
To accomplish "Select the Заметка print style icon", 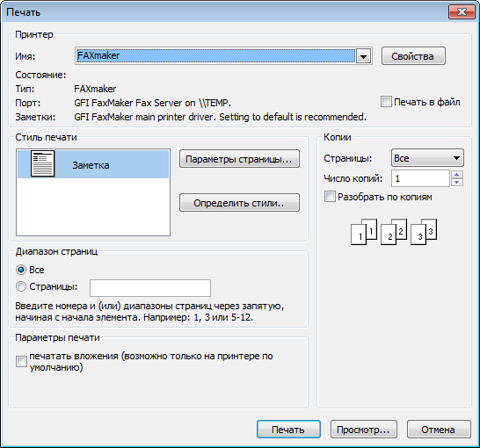I will click(42, 163).
